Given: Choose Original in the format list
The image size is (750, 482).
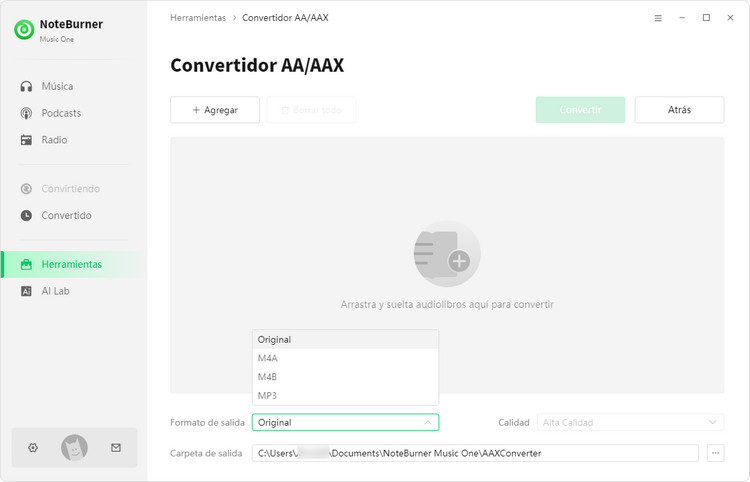Looking at the screenshot, I should click(x=345, y=340).
